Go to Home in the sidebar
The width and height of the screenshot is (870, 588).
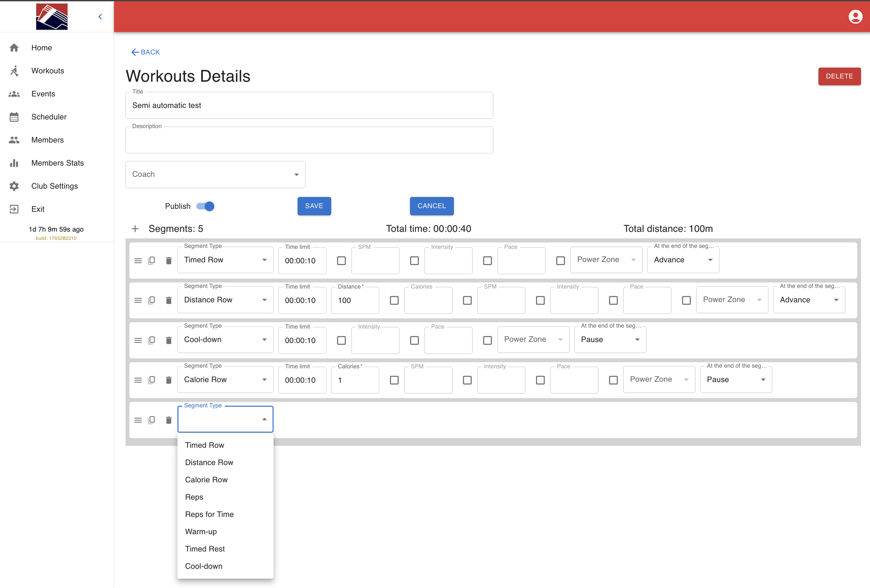(57, 48)
